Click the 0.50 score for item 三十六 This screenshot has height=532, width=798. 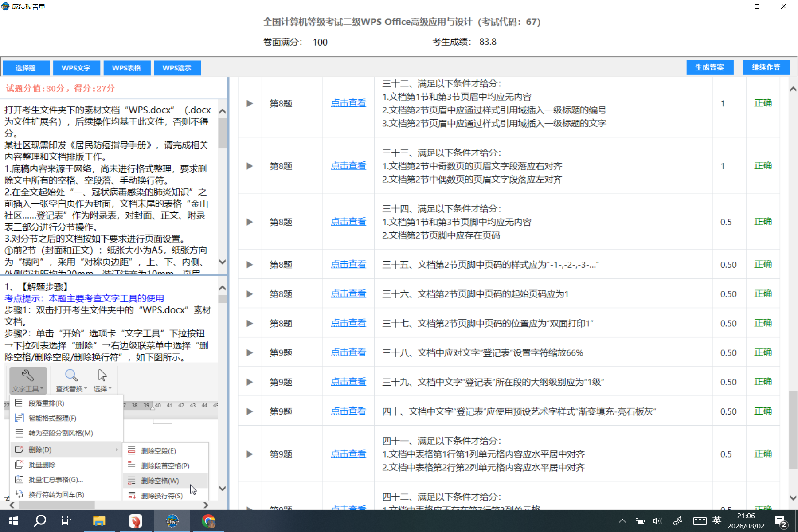point(728,294)
